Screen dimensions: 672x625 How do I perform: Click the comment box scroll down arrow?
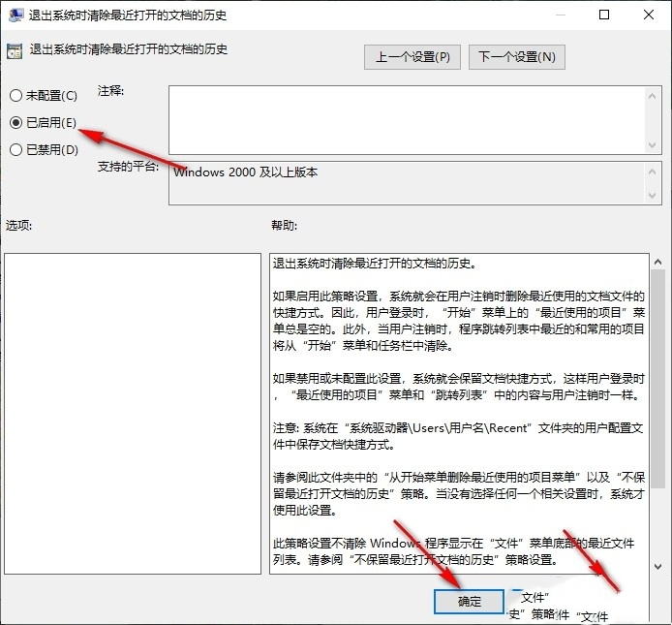[652, 145]
